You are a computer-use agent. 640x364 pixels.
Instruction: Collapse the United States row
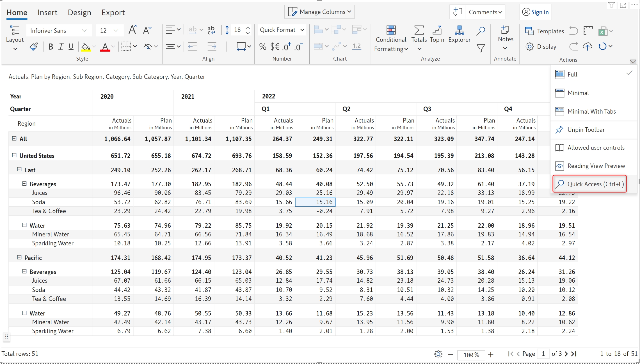(x=14, y=155)
